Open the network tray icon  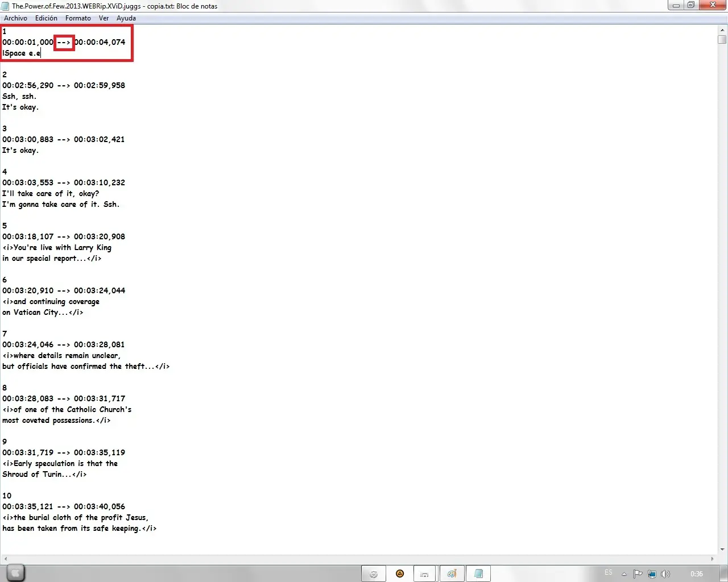[652, 574]
